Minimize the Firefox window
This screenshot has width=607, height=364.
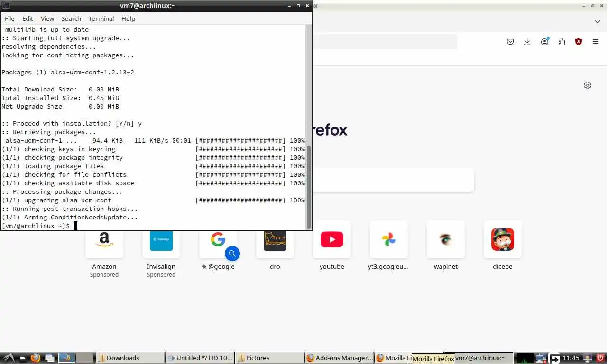click(584, 6)
